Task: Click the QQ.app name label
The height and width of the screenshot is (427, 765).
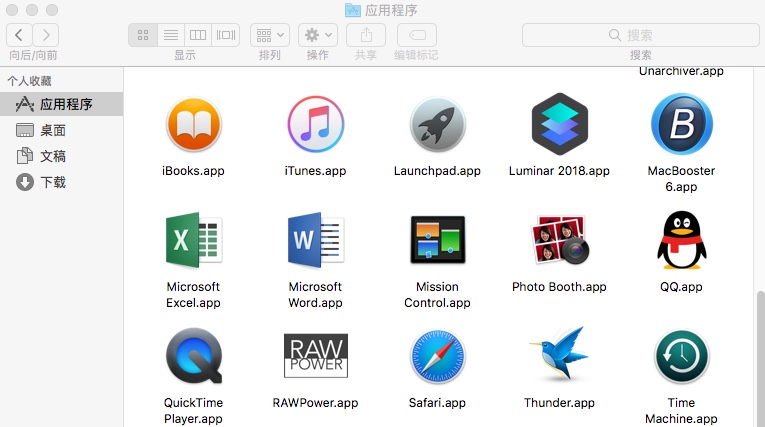Action: pos(681,287)
